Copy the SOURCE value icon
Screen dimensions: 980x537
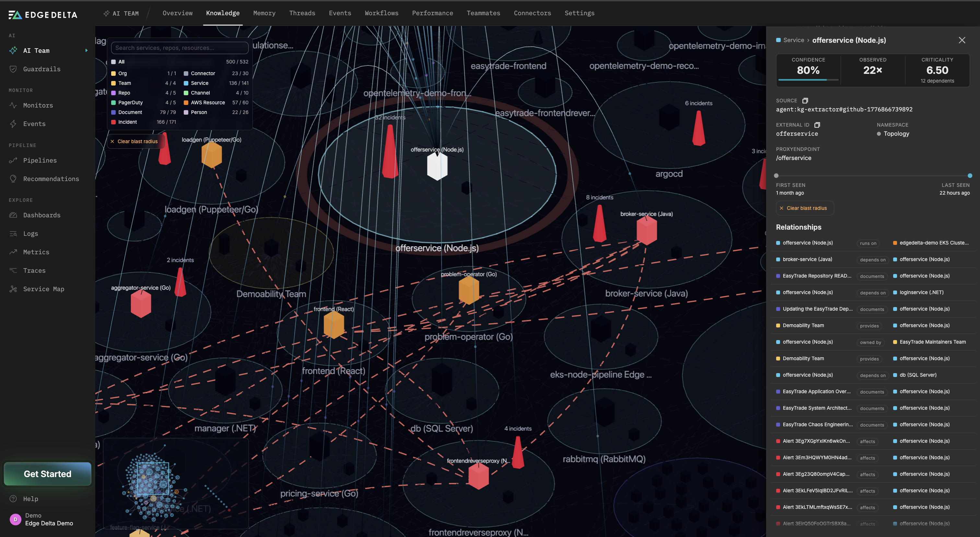coord(805,100)
